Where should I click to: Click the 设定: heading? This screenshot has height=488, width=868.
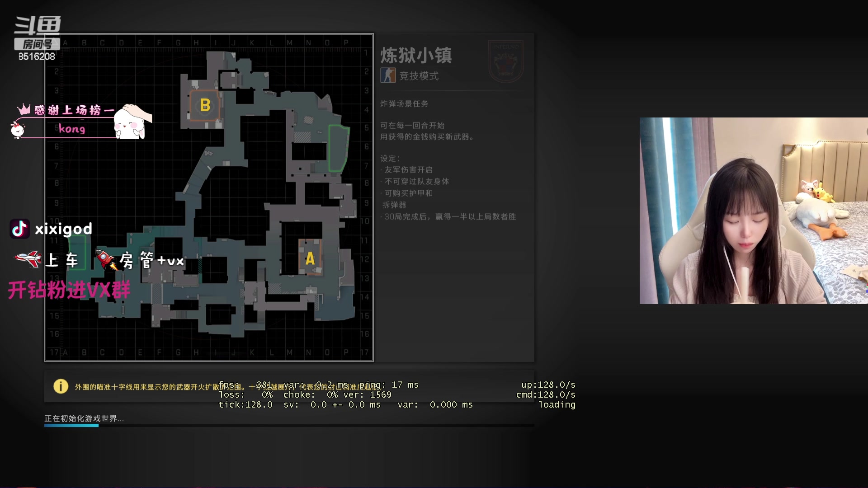pyautogui.click(x=390, y=158)
